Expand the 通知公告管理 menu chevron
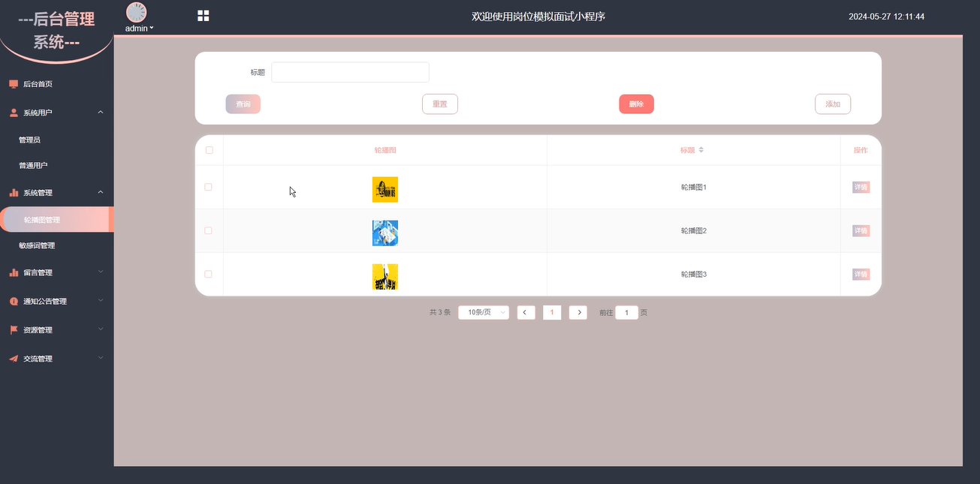Image resolution: width=980 pixels, height=484 pixels. tap(101, 301)
